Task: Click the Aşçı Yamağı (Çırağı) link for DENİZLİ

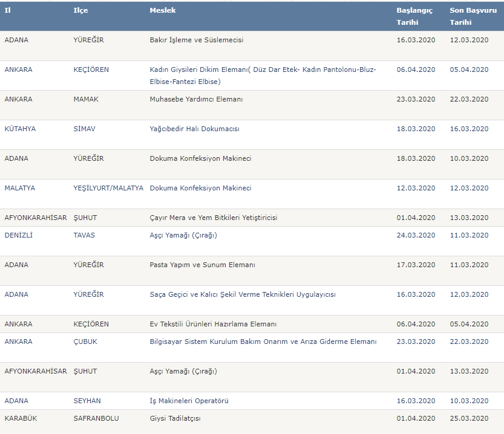Action: [183, 235]
